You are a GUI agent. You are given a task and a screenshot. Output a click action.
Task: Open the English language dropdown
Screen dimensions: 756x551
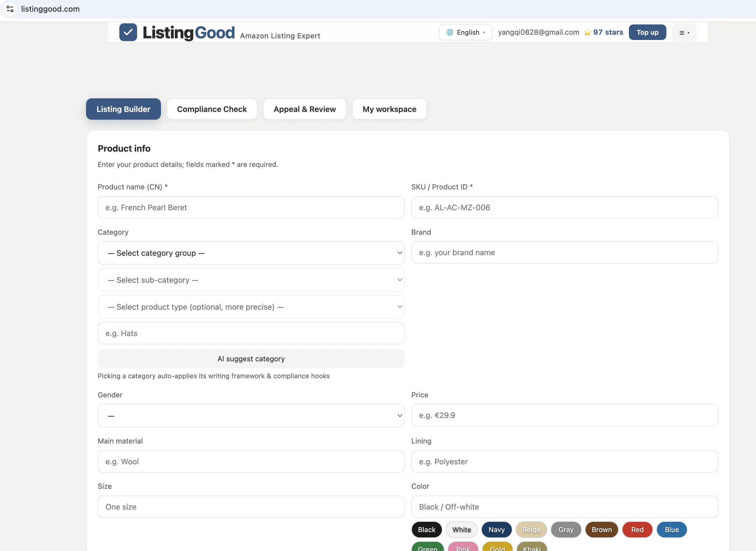pyautogui.click(x=465, y=32)
